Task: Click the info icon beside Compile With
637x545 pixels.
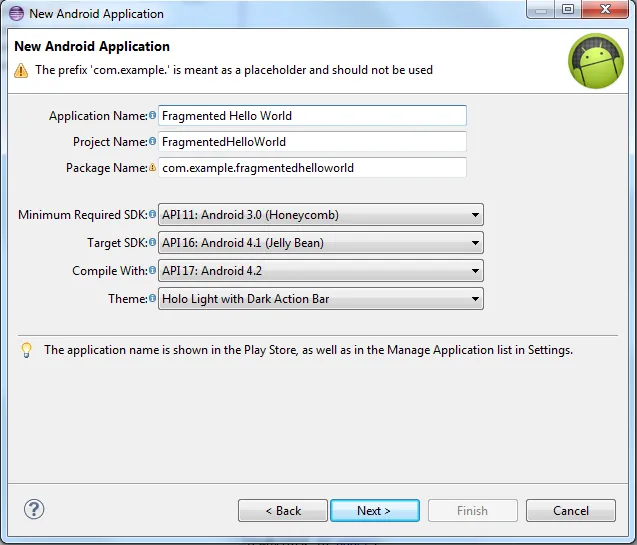Action: pos(153,271)
